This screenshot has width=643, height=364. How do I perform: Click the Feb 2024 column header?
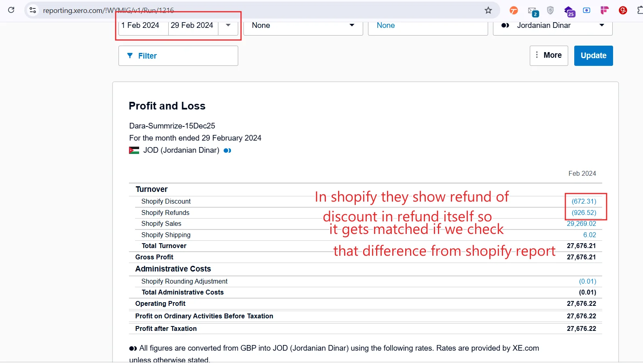(x=582, y=173)
